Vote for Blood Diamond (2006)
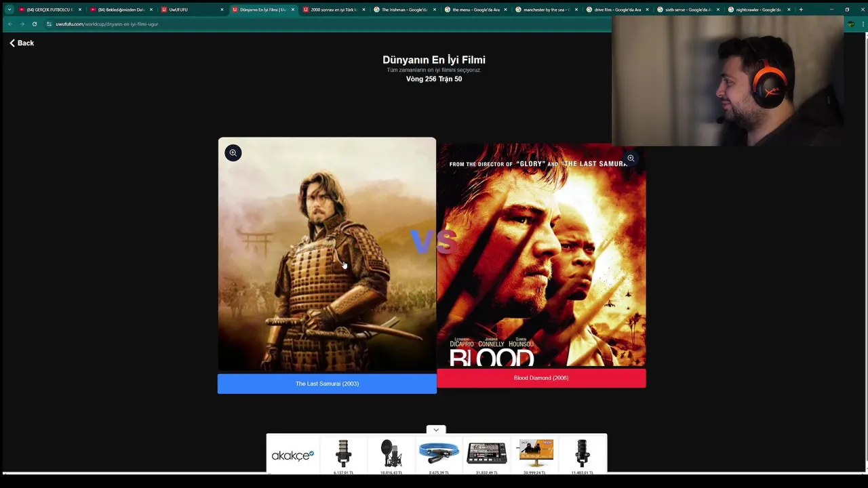868x488 pixels. coord(541,378)
